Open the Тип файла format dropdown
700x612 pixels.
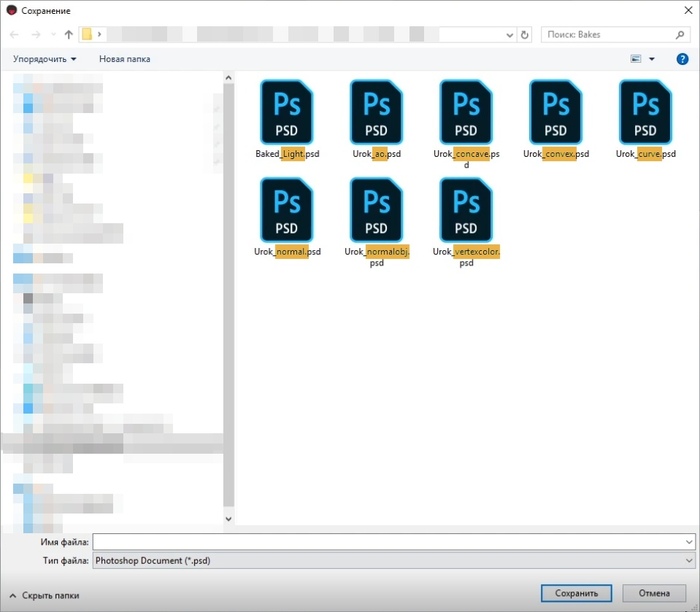(393, 561)
